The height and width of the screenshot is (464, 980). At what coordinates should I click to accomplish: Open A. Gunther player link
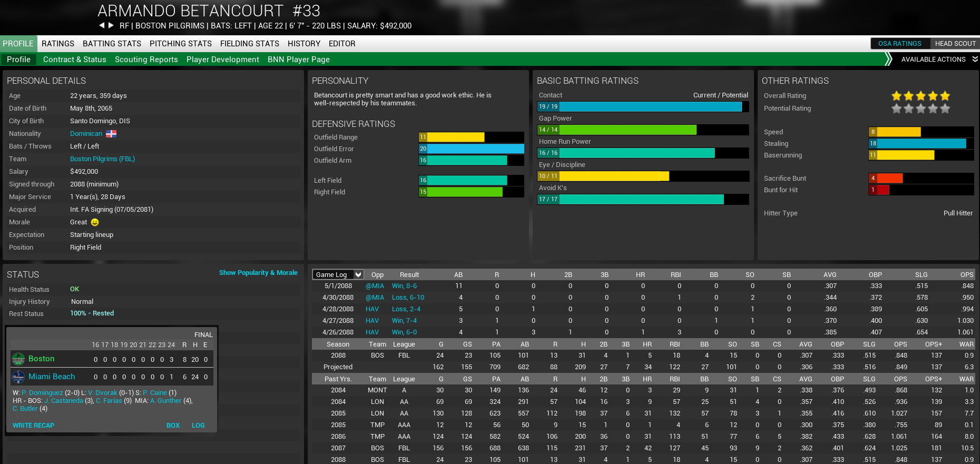point(166,401)
